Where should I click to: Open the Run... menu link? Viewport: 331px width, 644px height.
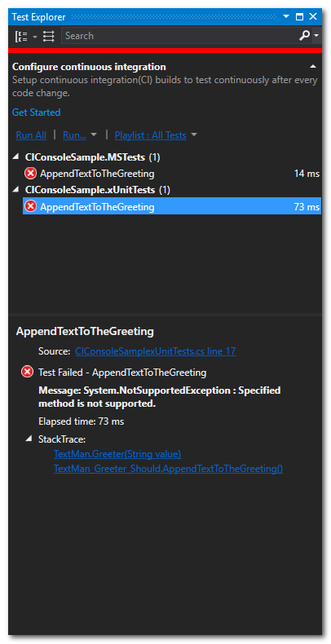[74, 135]
